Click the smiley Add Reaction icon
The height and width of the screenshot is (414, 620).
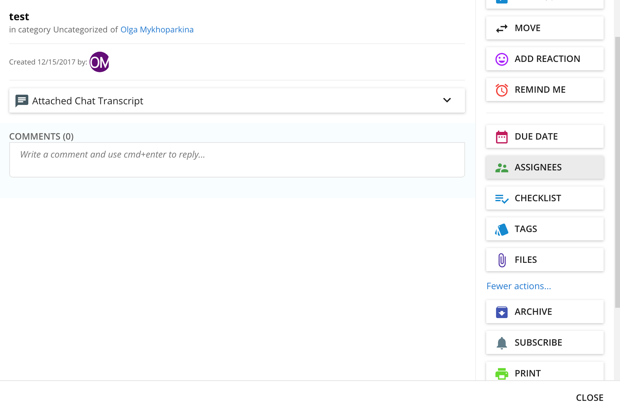pos(501,59)
